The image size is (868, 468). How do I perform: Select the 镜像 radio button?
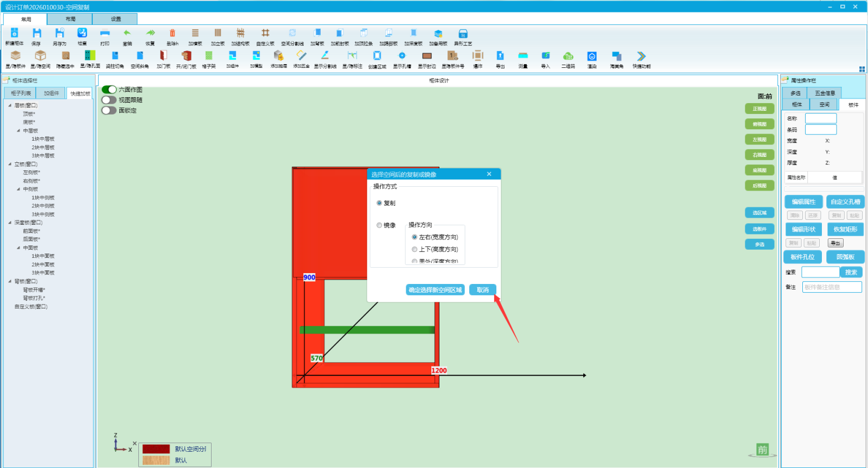379,225
